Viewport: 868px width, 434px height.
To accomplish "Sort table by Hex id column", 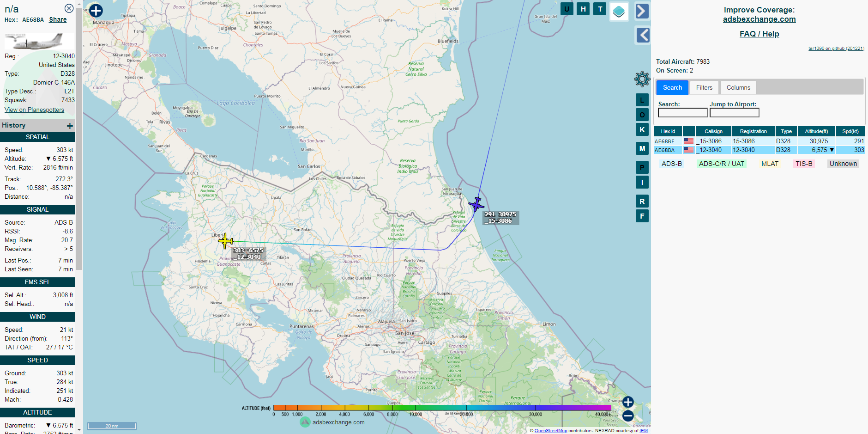I will (668, 131).
